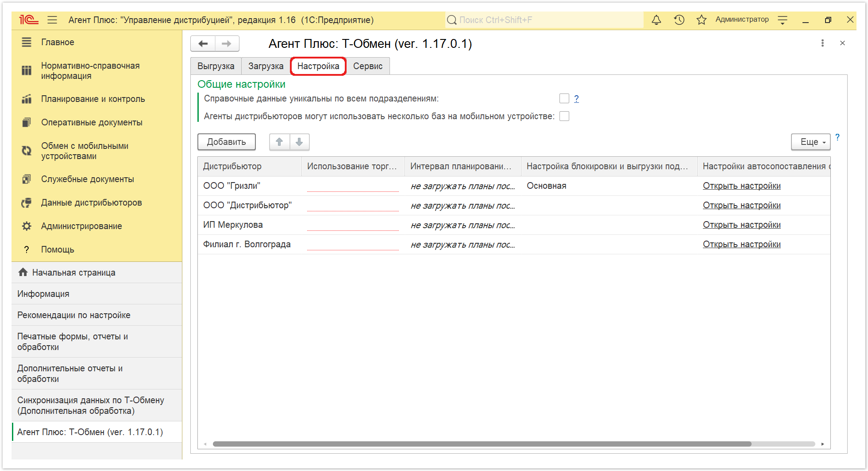This screenshot has width=868, height=471.
Task: Click Нормативно-справочная информация section icon
Action: coord(27,71)
